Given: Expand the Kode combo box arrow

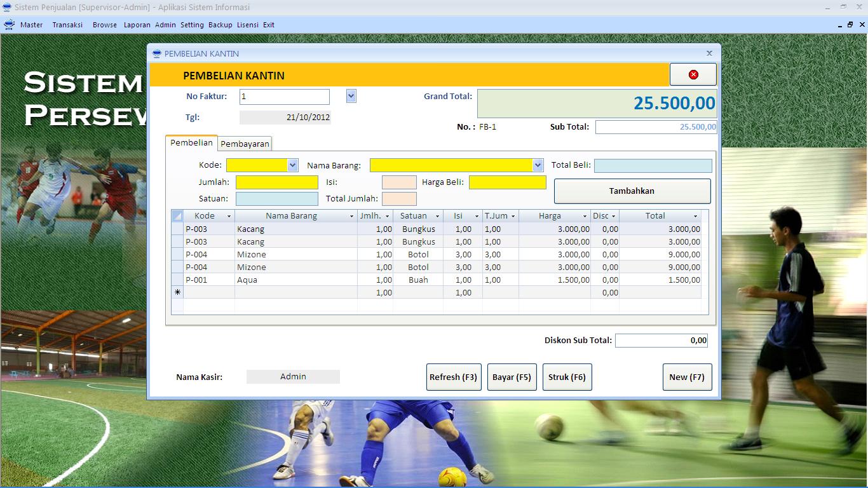Looking at the screenshot, I should (x=292, y=165).
